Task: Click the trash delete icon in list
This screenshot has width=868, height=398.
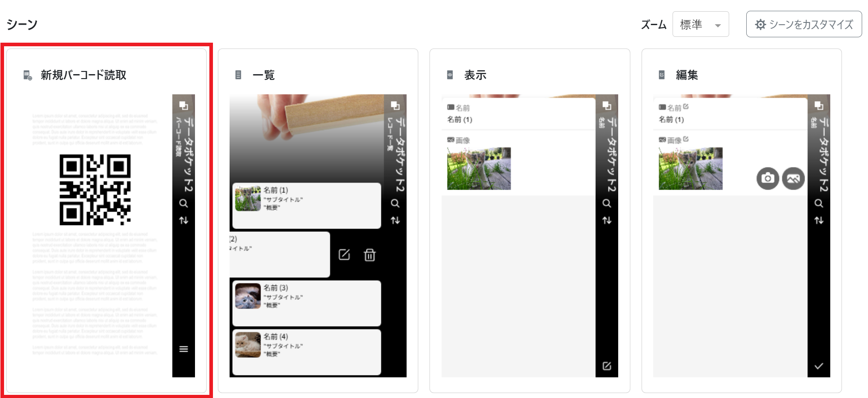Action: pos(370,255)
